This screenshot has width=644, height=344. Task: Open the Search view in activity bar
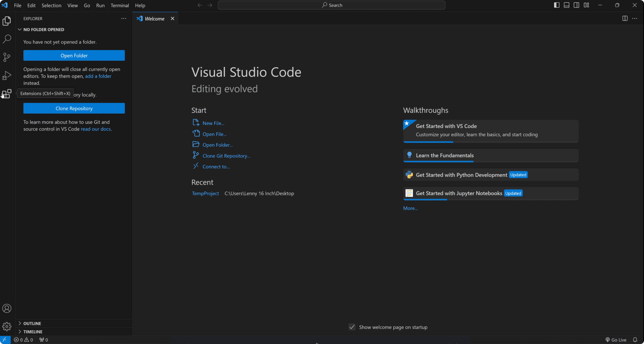coord(7,39)
